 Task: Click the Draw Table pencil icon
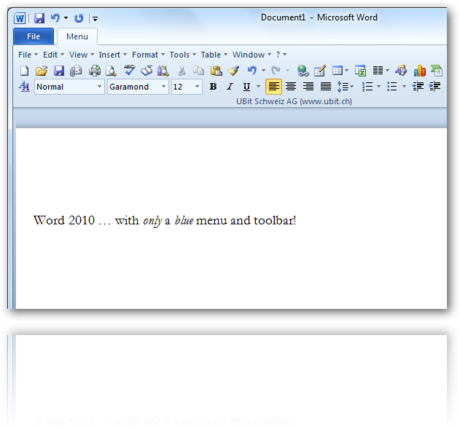coord(320,71)
